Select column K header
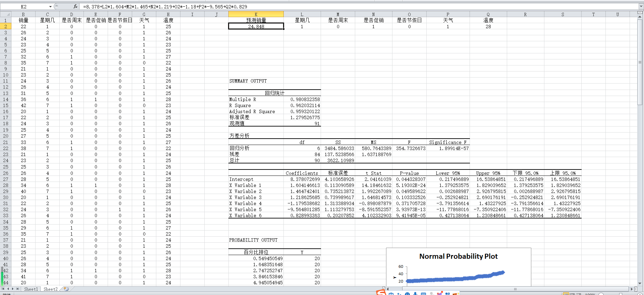 tap(256, 14)
